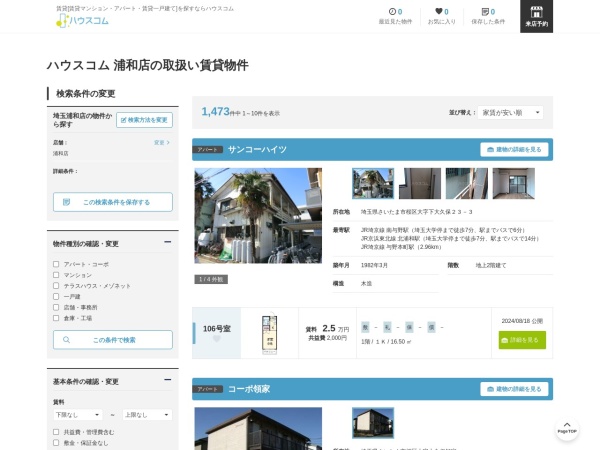The image size is (600, 450).
Task: View building details for コーポ領家
Action: (x=514, y=389)
